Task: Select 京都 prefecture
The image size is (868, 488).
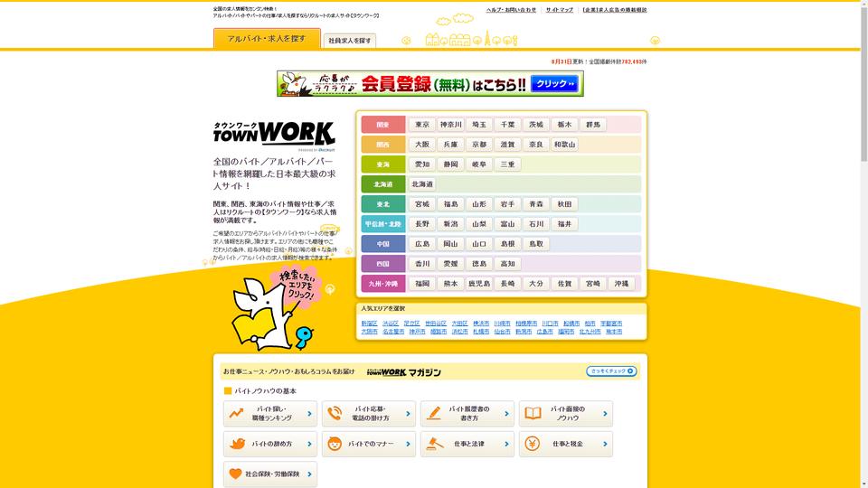Action: click(479, 145)
